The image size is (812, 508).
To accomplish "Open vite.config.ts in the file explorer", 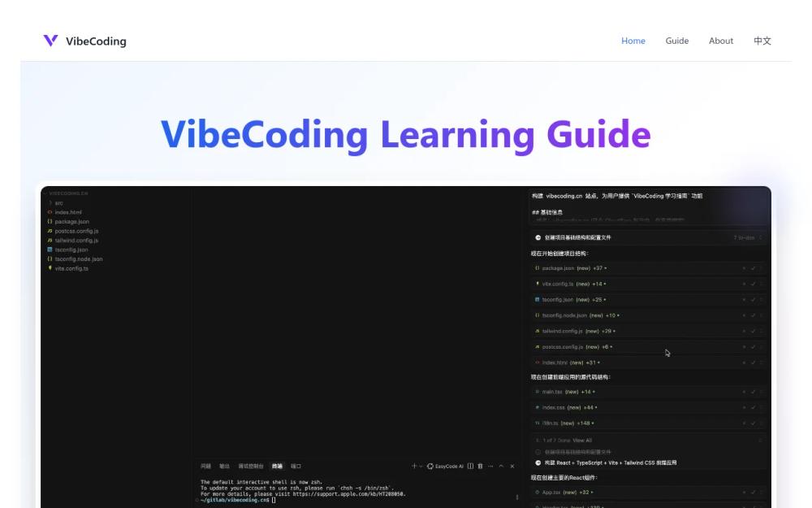I will tap(71, 268).
